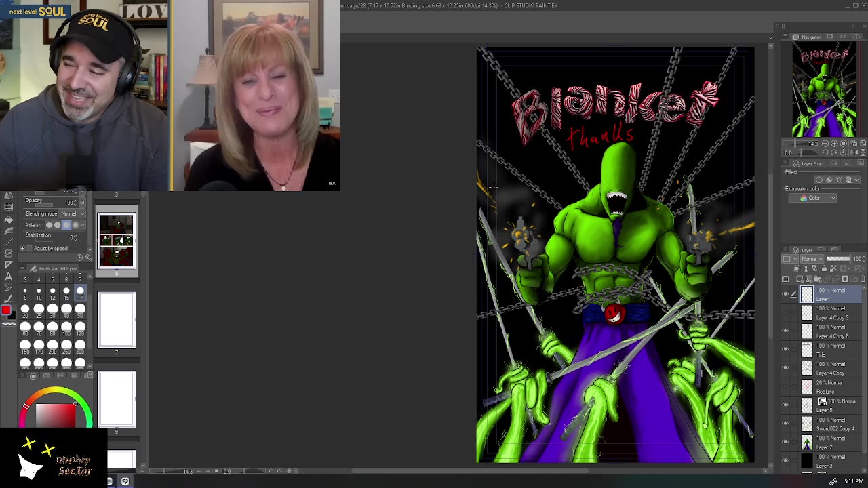
Task: Open the Brush size tab
Action: pyautogui.click(x=54, y=269)
